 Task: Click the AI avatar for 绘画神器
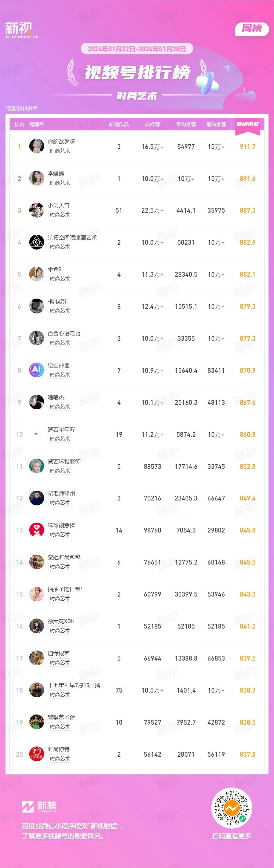point(36,370)
